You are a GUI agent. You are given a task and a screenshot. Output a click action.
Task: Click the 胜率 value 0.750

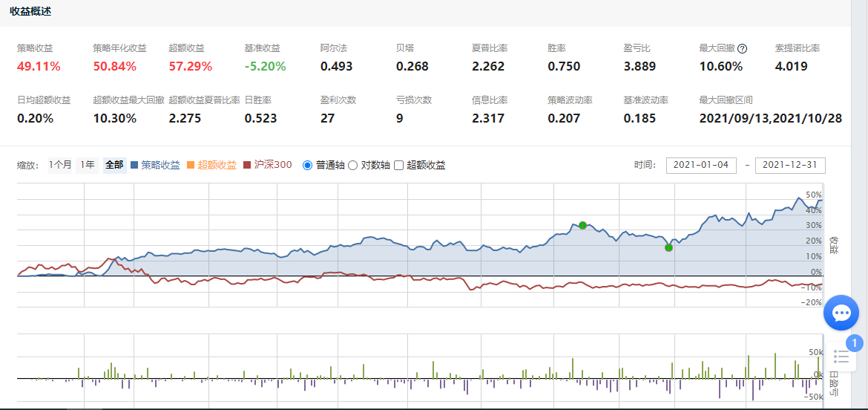564,67
